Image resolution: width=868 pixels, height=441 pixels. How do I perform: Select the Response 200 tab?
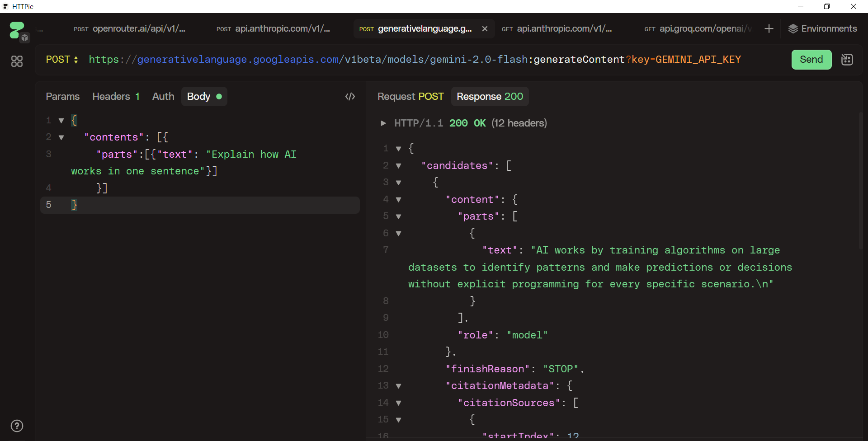pyautogui.click(x=490, y=97)
